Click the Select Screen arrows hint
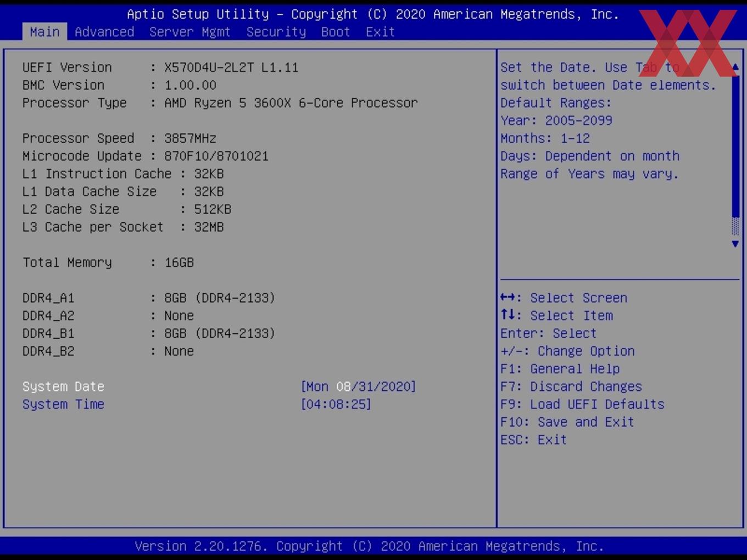Screen dimensions: 747x560 [564, 298]
